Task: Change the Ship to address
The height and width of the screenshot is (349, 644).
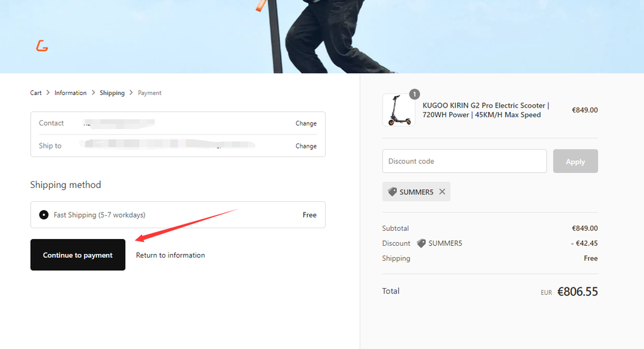Action: [x=306, y=146]
